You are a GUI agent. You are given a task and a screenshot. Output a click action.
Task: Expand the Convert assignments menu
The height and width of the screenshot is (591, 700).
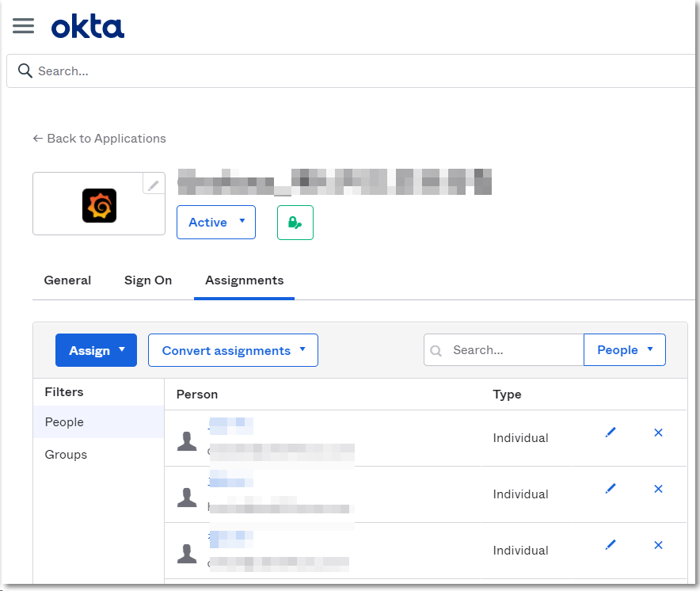(x=233, y=350)
